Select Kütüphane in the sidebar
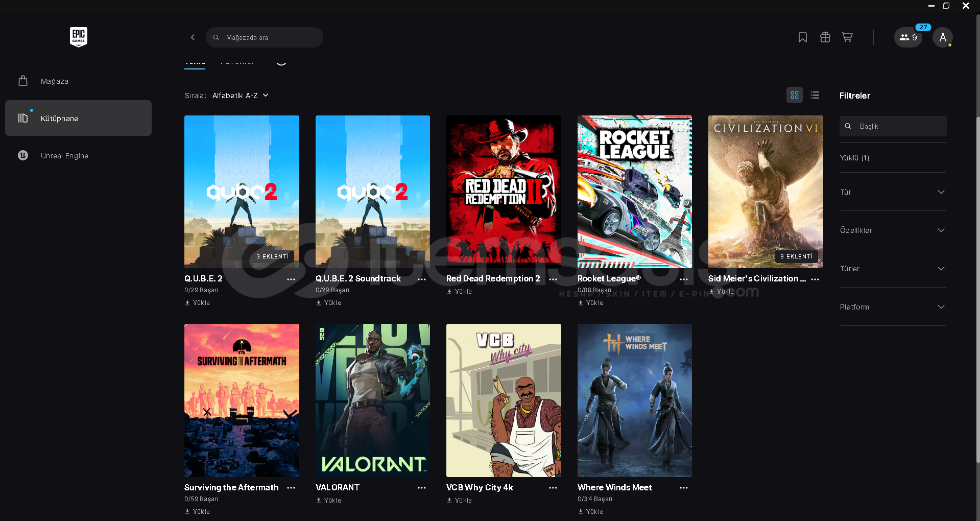Screen dimensions: 980x521 78,118
